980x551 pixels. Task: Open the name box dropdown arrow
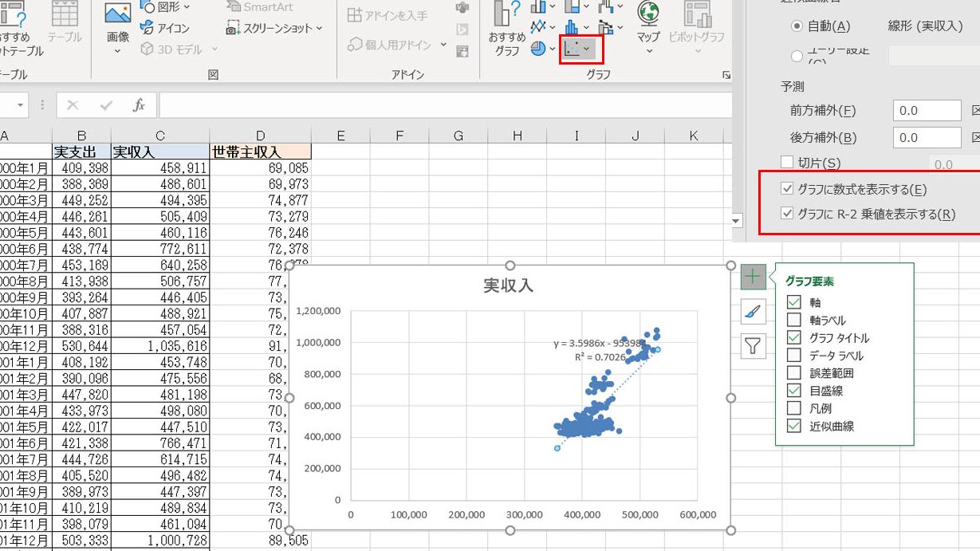21,105
